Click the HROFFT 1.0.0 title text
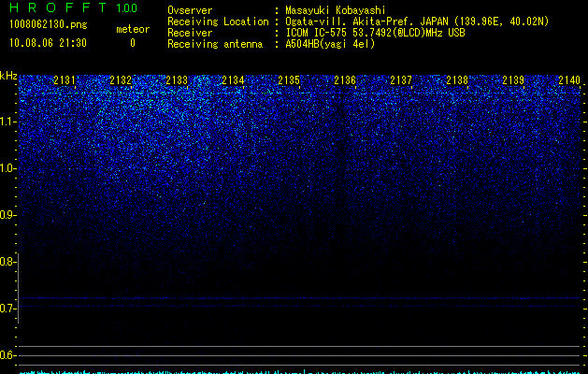The image size is (588, 374). [x=73, y=7]
